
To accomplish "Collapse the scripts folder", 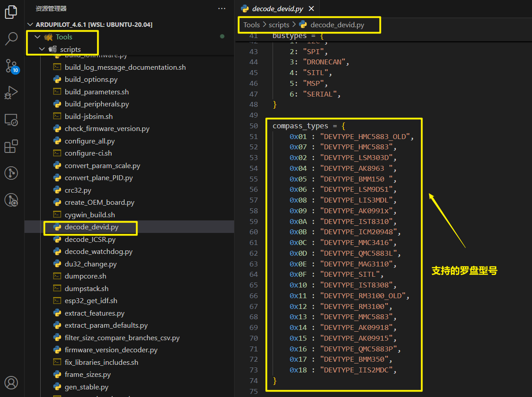I will click(42, 49).
